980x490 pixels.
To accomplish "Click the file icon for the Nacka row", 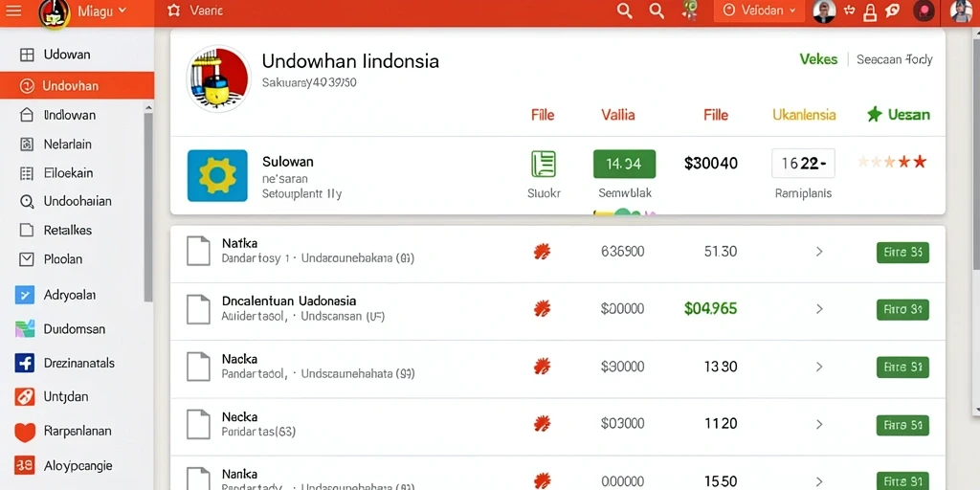I will [199, 367].
